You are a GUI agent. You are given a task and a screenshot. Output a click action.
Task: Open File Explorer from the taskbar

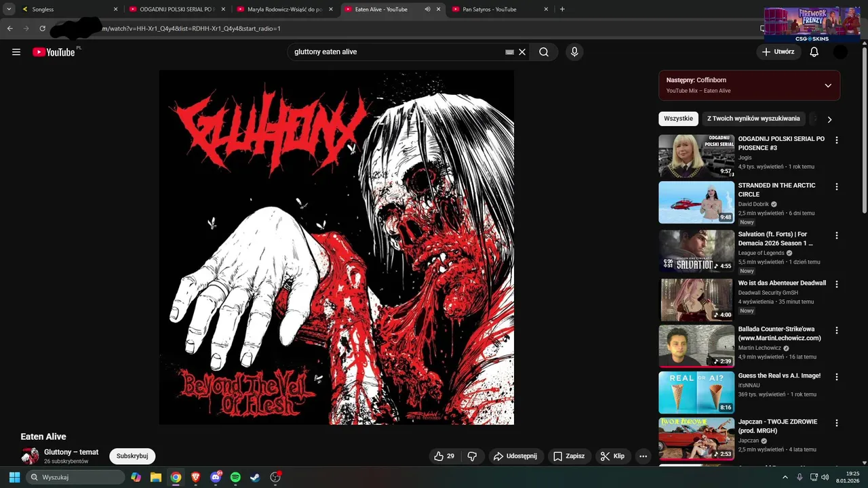tap(156, 477)
